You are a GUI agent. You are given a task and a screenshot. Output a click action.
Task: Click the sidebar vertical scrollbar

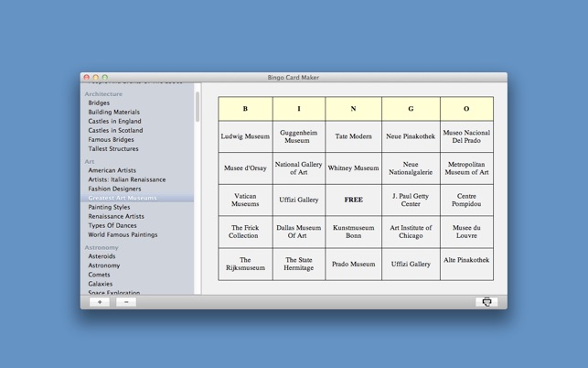click(198, 106)
